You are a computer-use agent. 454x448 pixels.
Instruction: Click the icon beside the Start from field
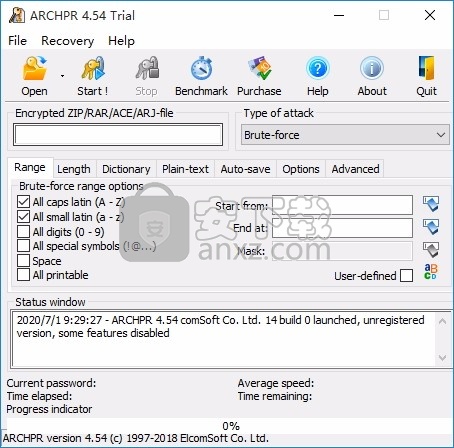(x=431, y=204)
